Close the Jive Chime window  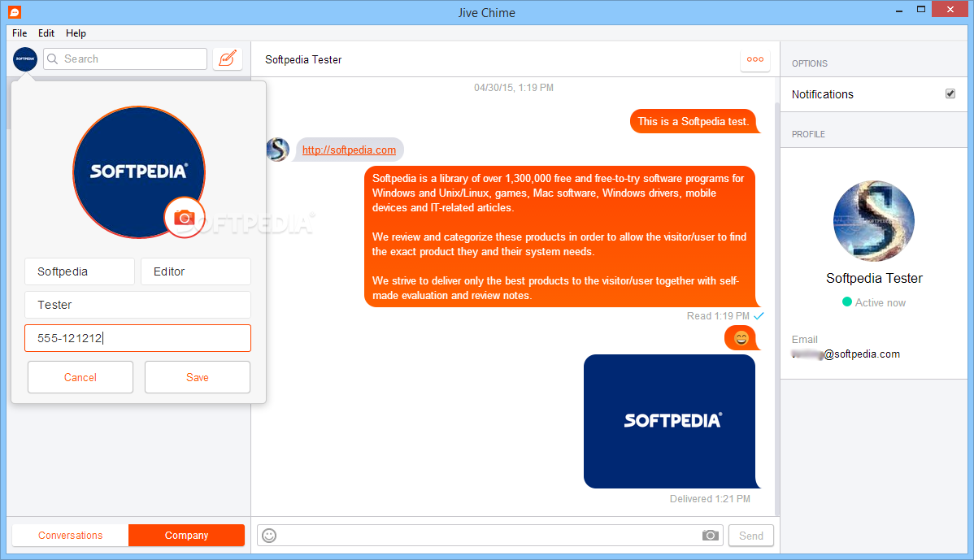coord(950,9)
